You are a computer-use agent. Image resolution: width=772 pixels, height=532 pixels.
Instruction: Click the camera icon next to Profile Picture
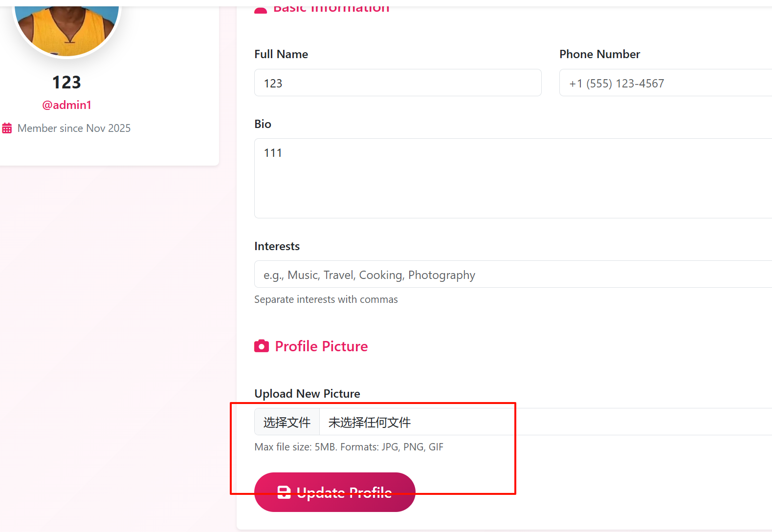(x=262, y=346)
